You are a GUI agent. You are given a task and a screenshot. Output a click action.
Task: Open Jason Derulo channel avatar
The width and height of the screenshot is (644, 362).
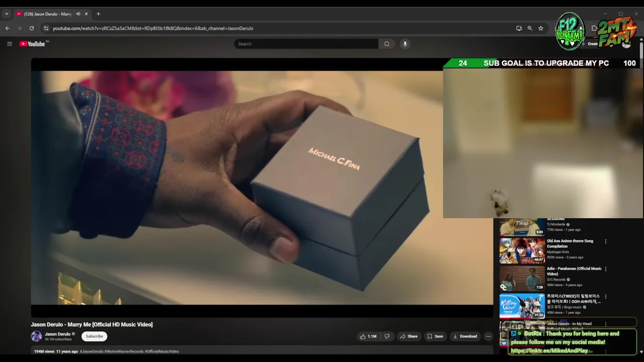[36, 336]
